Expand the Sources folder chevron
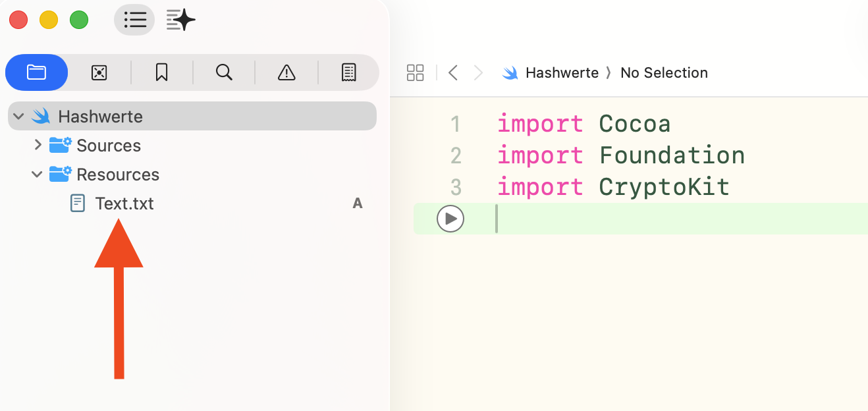868x411 pixels. click(x=38, y=145)
